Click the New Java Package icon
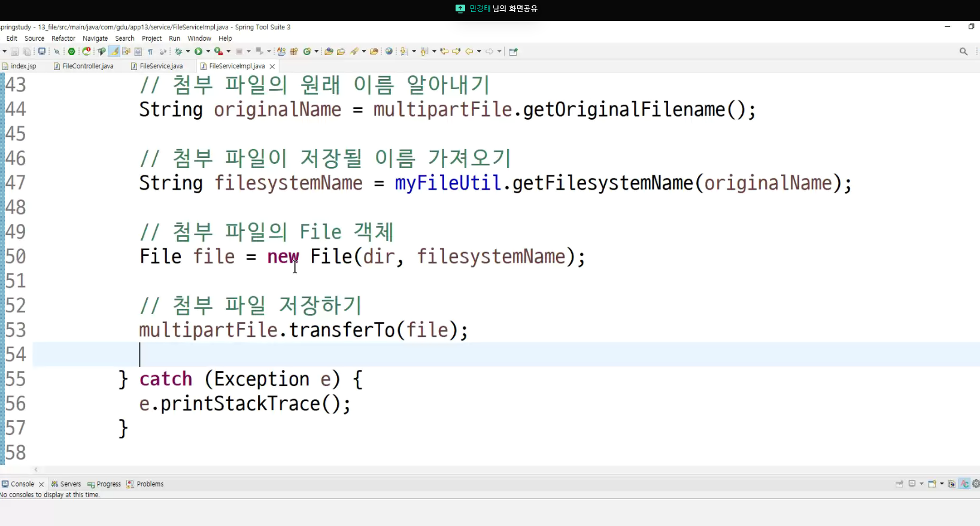The height and width of the screenshot is (526, 980). pyautogui.click(x=294, y=51)
